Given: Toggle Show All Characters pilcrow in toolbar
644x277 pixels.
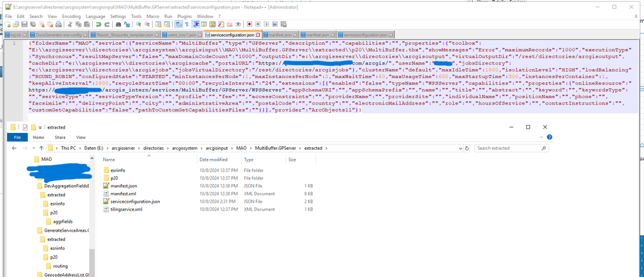Looking at the screenshot, I should (x=186, y=25).
